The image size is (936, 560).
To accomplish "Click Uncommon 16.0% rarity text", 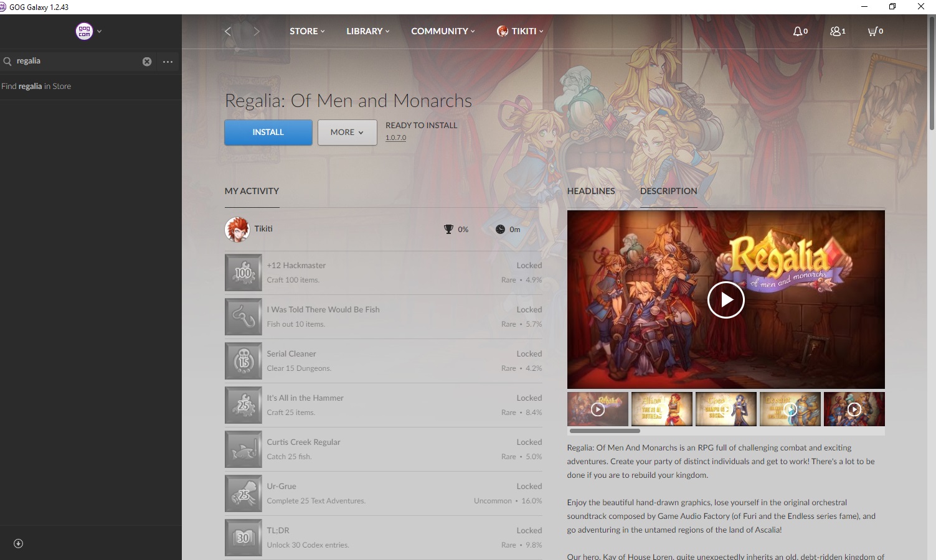I will [x=508, y=501].
